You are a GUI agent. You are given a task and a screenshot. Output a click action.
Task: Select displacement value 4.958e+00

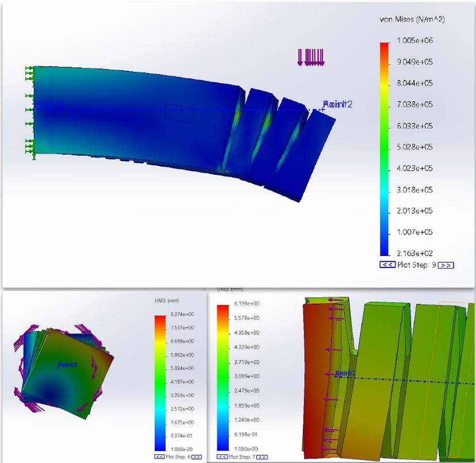pos(247,332)
